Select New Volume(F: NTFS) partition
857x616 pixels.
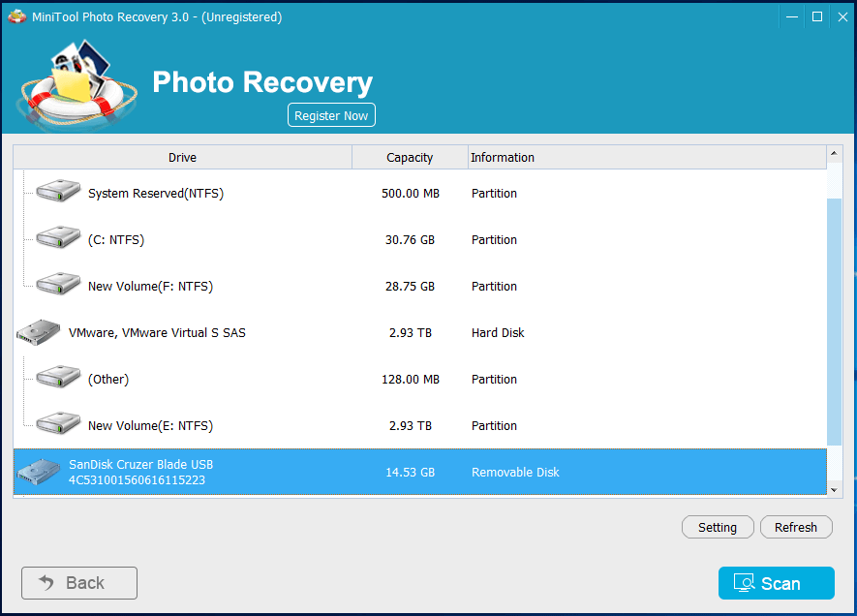pos(419,287)
